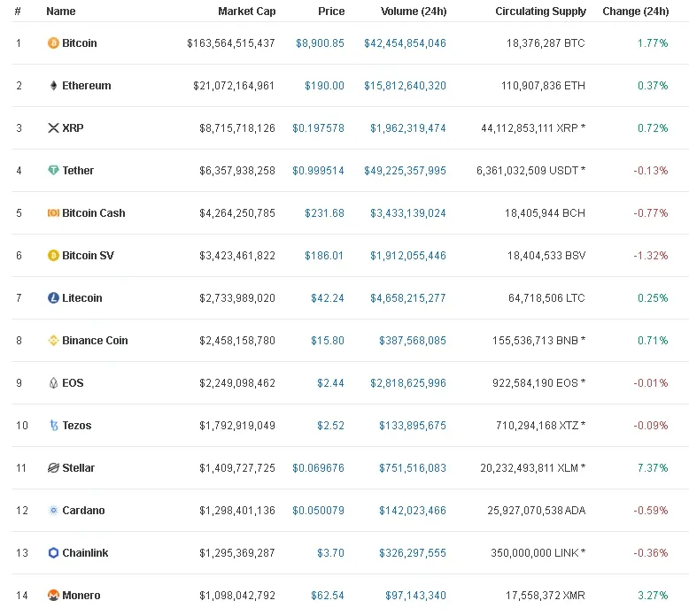This screenshot has height=616, width=689.
Task: Click the EOS logo icon
Action: pyautogui.click(x=53, y=383)
